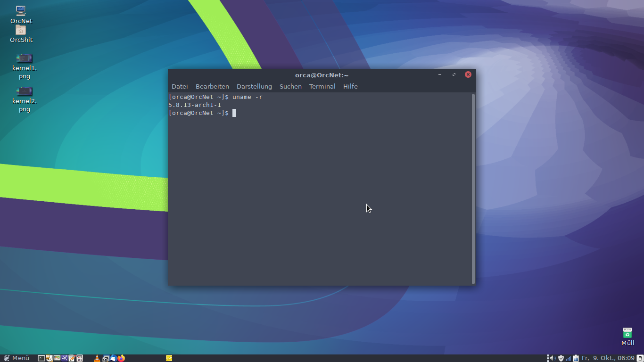Open the Terminal menu
644x362 pixels.
[322, 86]
